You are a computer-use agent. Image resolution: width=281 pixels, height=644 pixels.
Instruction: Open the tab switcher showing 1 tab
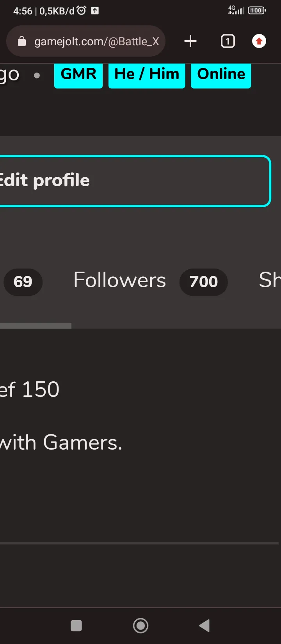pyautogui.click(x=228, y=41)
